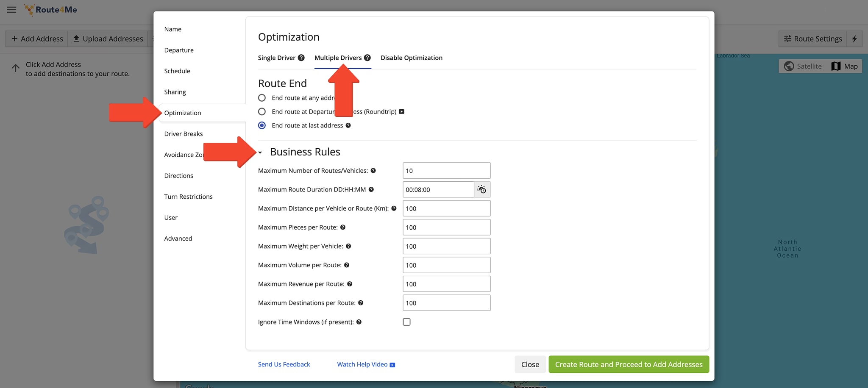Open Driver Breaks section
868x388 pixels.
184,134
